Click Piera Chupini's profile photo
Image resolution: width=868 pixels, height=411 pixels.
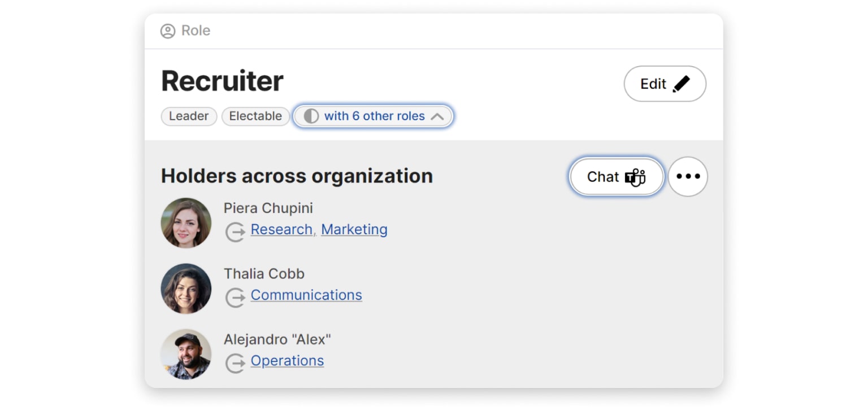[x=186, y=223]
